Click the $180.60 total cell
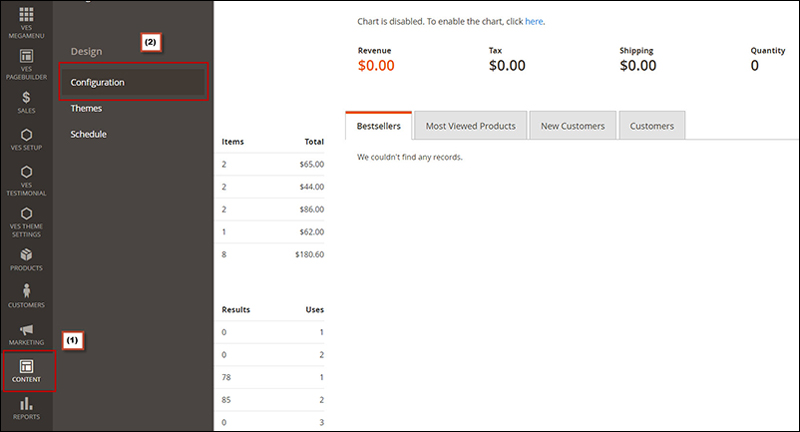The width and height of the screenshot is (800, 432). pyautogui.click(x=309, y=254)
